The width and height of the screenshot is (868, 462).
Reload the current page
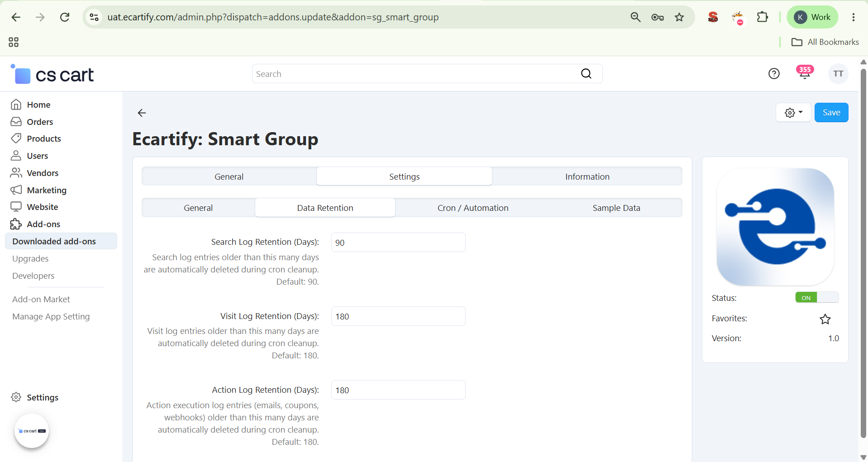65,17
